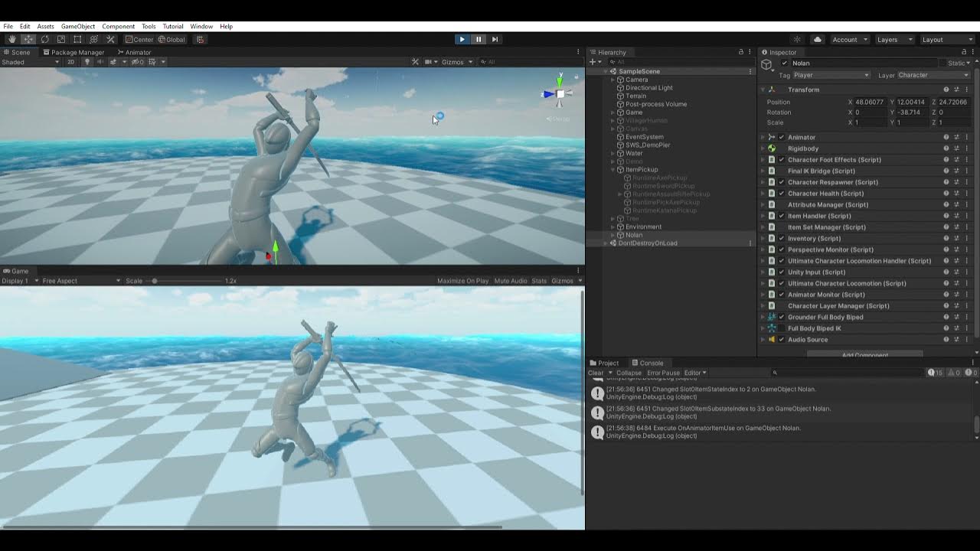
Task: Lock the Inspector panel
Action: click(x=964, y=52)
